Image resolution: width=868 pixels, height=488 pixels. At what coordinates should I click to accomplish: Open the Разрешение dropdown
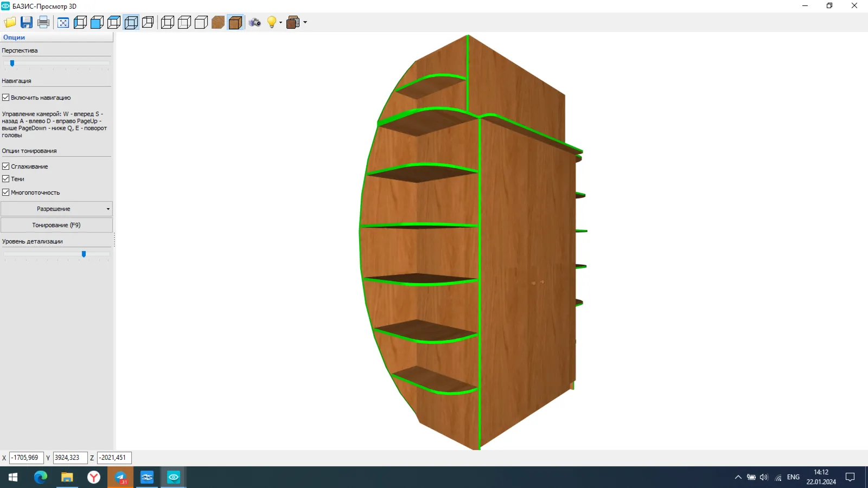[x=56, y=209]
